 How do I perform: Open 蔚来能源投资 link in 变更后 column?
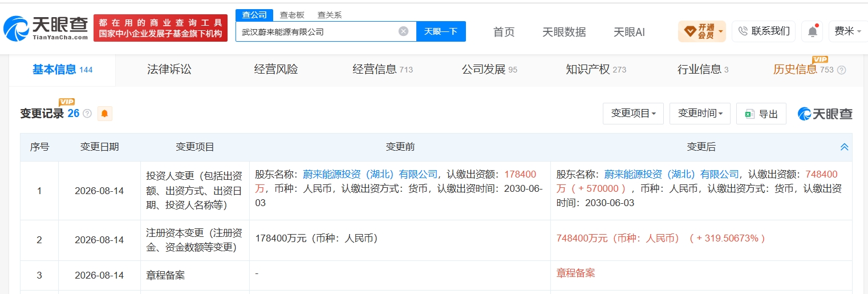pos(672,174)
